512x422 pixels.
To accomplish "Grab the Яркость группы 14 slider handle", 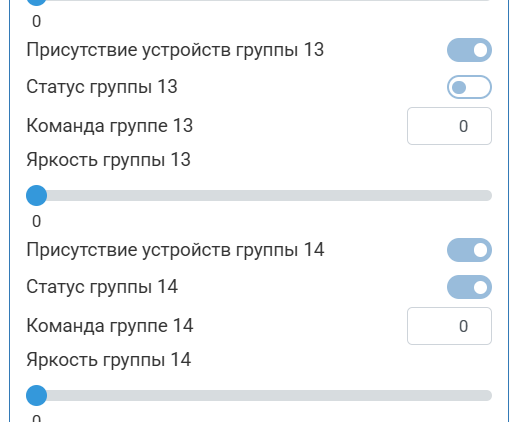I will pyautogui.click(x=36, y=395).
